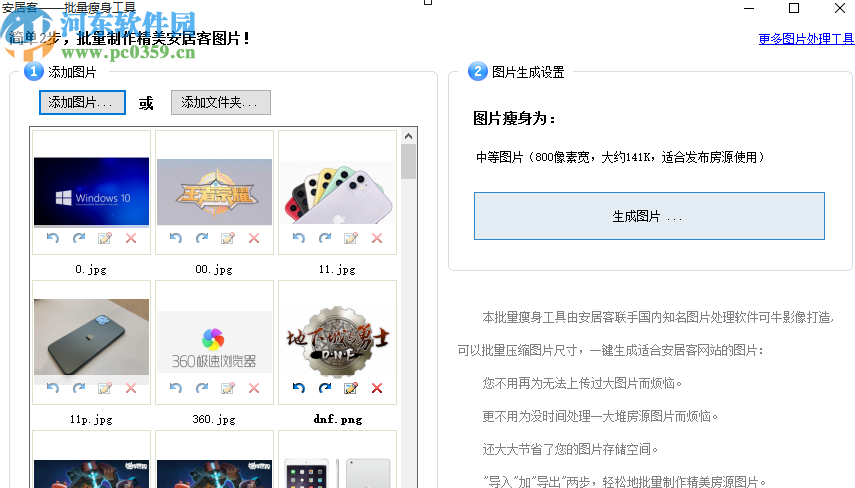The width and height of the screenshot is (855, 488).
Task: Open edit for dnf.png
Action: tap(351, 388)
